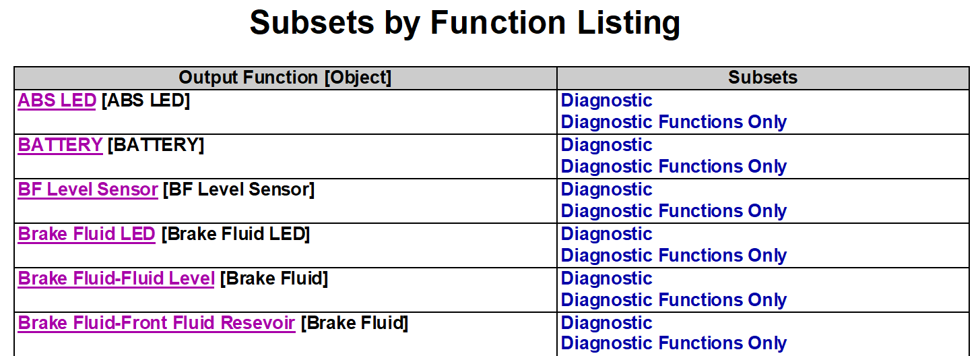
Task: Open Brake Fluid-Front Fluid Resevoir link
Action: point(157,323)
